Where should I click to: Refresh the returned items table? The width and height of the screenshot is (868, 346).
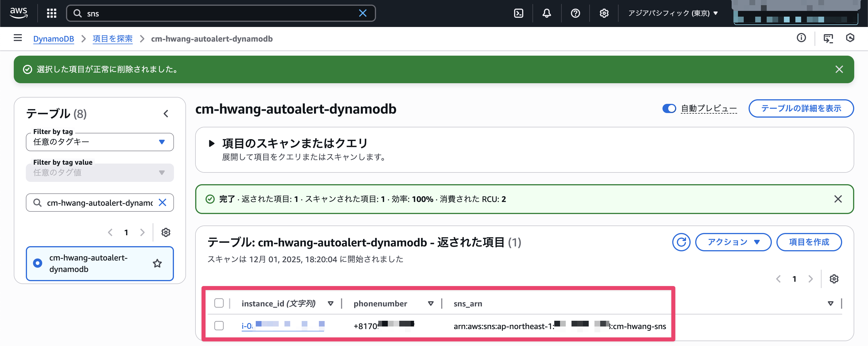coord(681,242)
